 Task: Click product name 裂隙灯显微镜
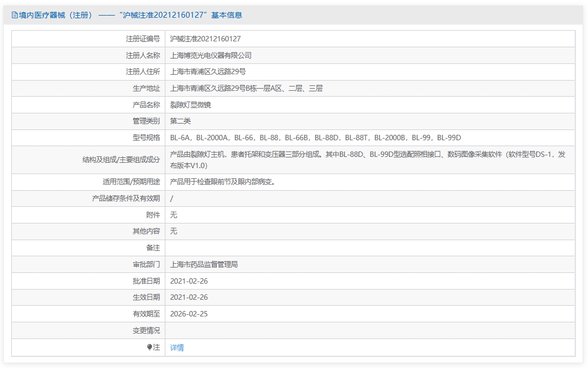coord(191,105)
